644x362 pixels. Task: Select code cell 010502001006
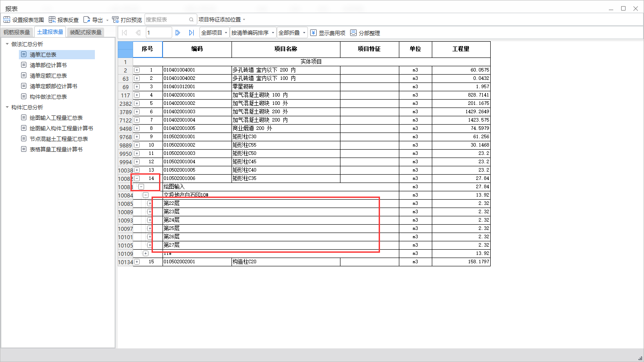point(197,179)
